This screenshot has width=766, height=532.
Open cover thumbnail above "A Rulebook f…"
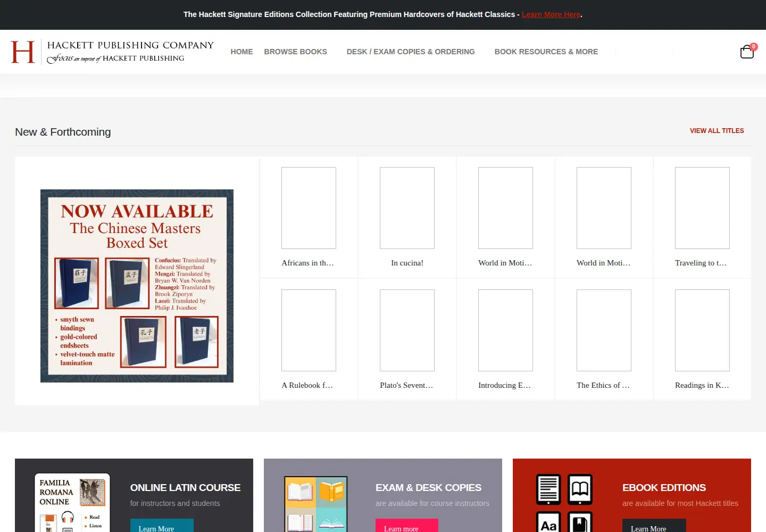pyautogui.click(x=309, y=330)
